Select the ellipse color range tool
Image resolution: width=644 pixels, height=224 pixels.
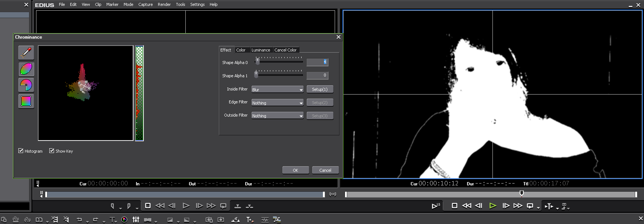click(x=26, y=69)
